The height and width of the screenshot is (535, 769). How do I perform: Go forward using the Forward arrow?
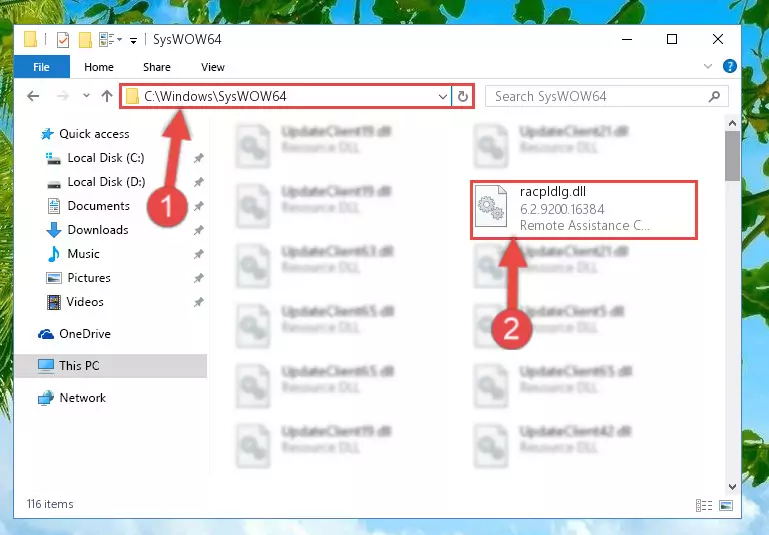(x=63, y=96)
